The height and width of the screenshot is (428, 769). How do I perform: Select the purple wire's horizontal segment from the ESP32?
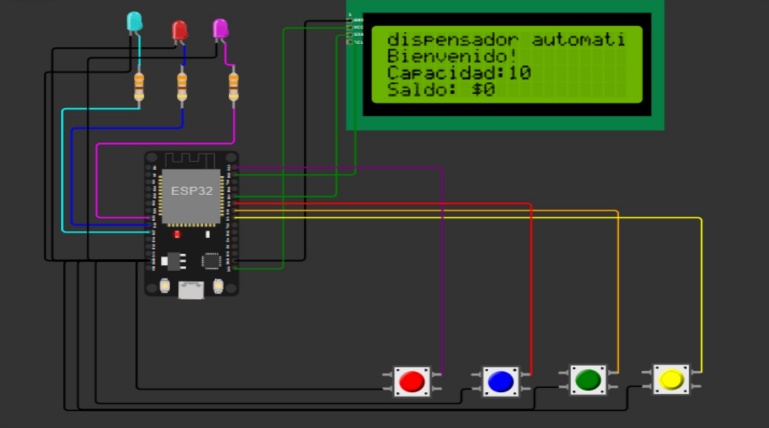point(340,168)
